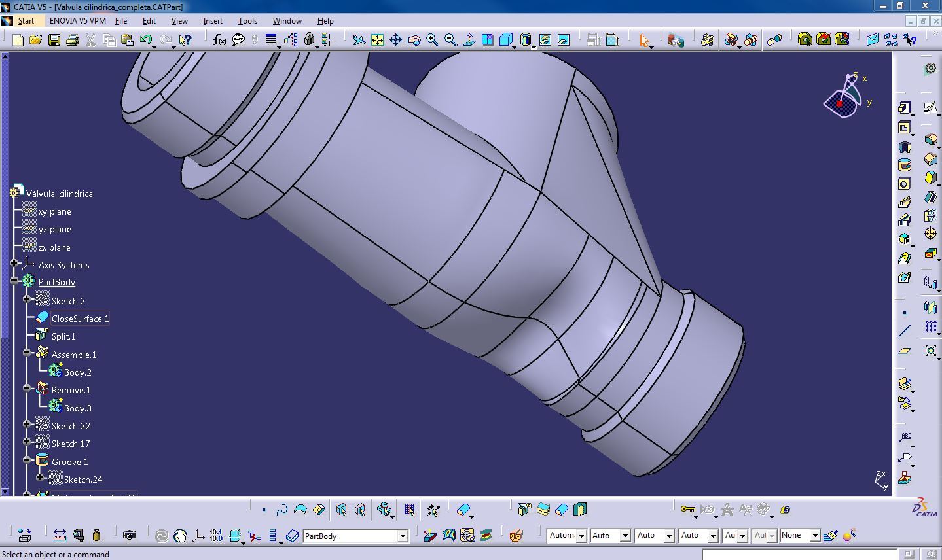Select Body.2 in the tree
942x560 pixels.
click(77, 372)
